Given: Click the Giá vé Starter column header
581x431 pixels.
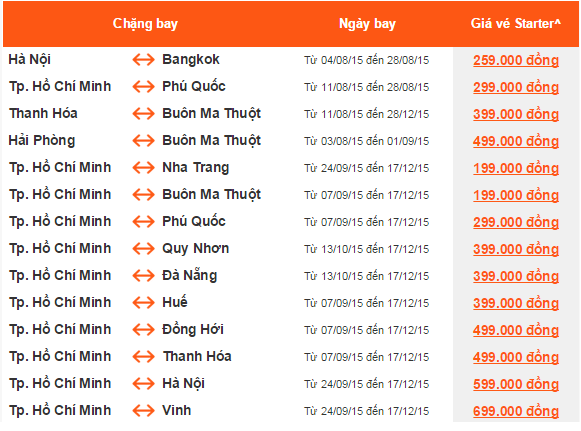Looking at the screenshot, I should coord(516,24).
